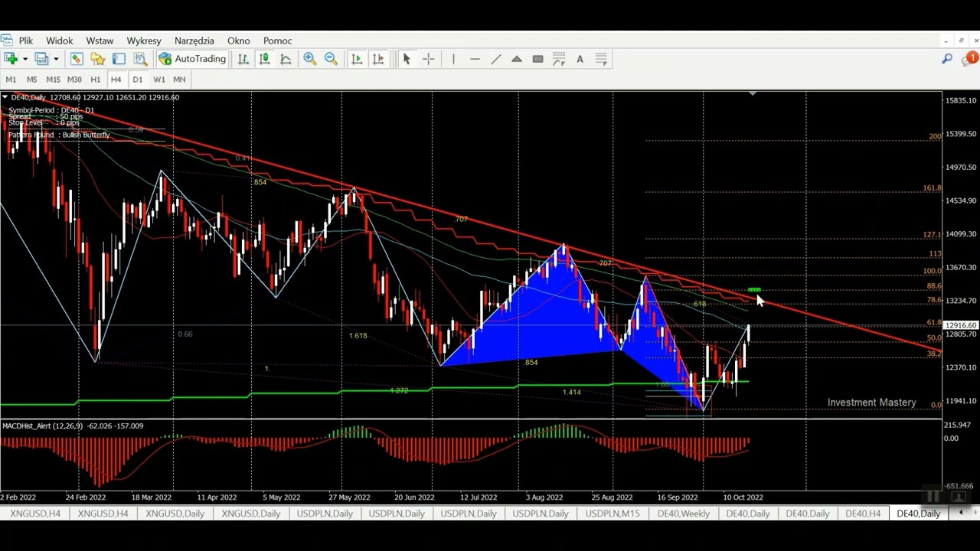Select the Fibonacci retracement tool
The image size is (980, 551).
[x=559, y=59]
